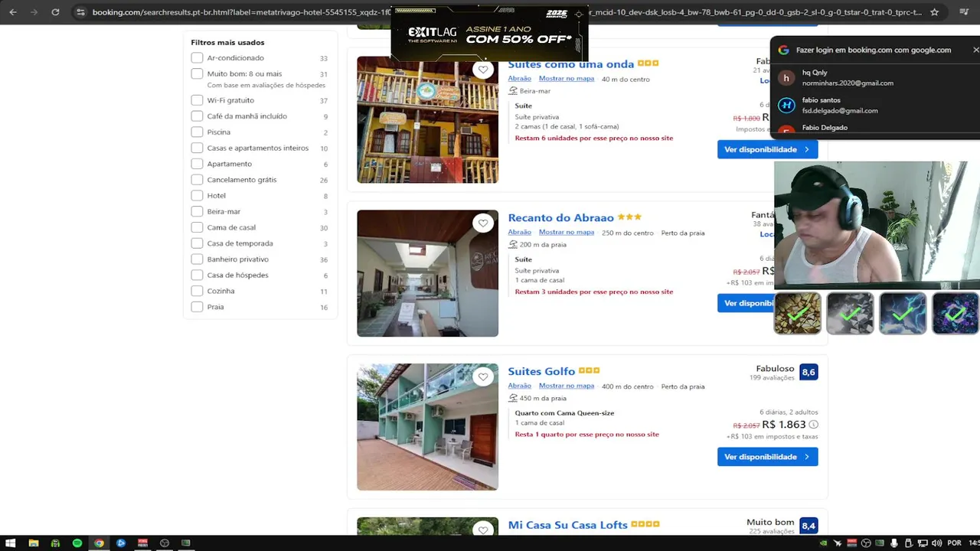Mostrar no mapa for Recanto do Abraao

click(567, 233)
